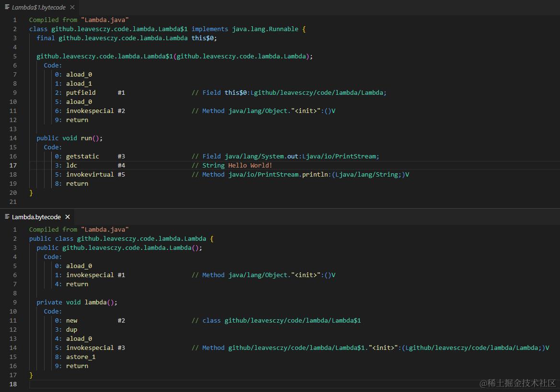Click the '#5' constant reference

point(121,174)
